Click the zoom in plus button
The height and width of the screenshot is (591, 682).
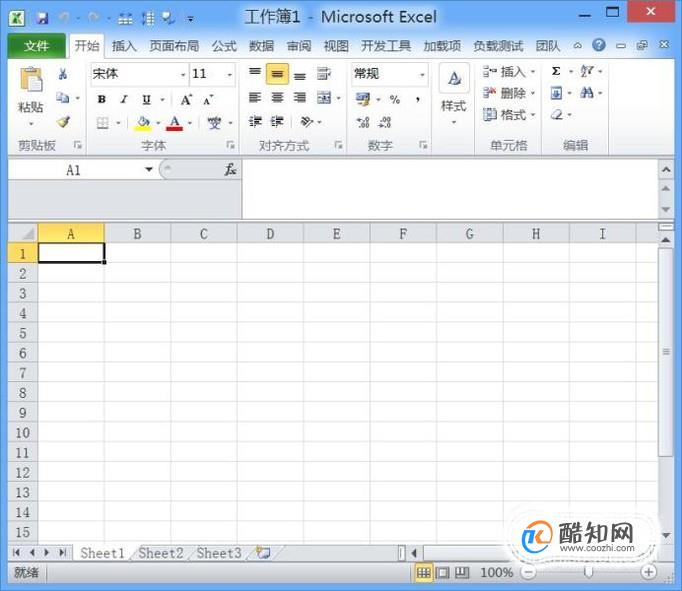[x=648, y=572]
